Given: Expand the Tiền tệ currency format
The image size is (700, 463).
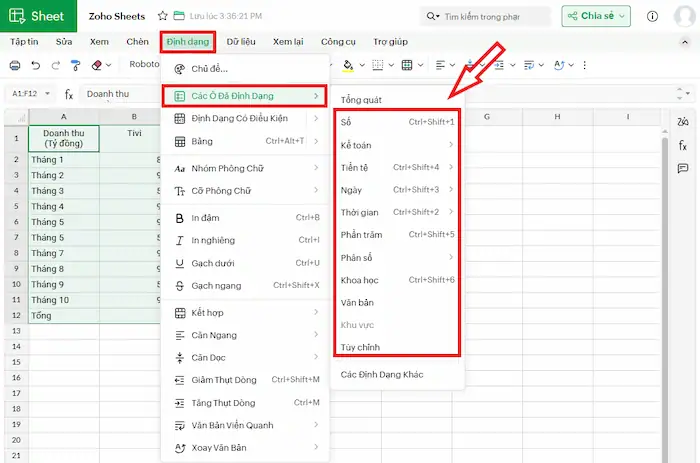Looking at the screenshot, I should coord(397,167).
